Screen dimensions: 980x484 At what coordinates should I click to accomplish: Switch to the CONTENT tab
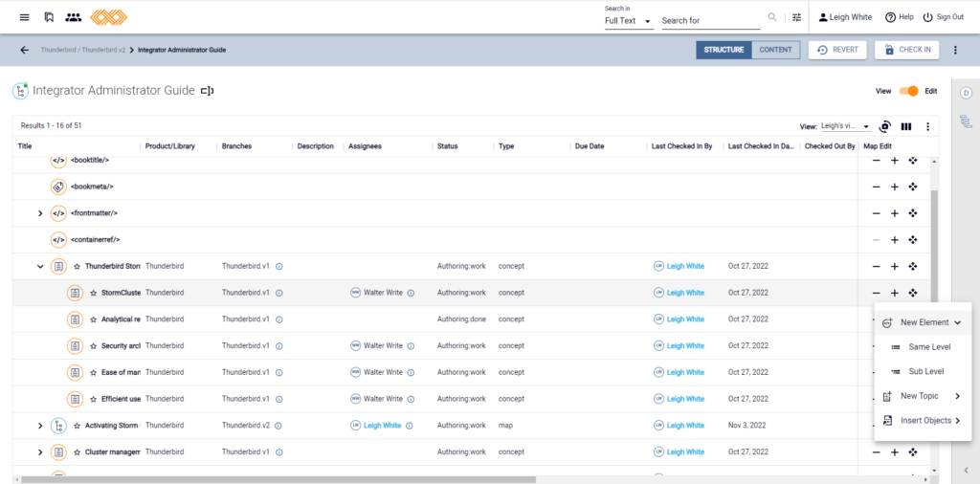coord(775,50)
